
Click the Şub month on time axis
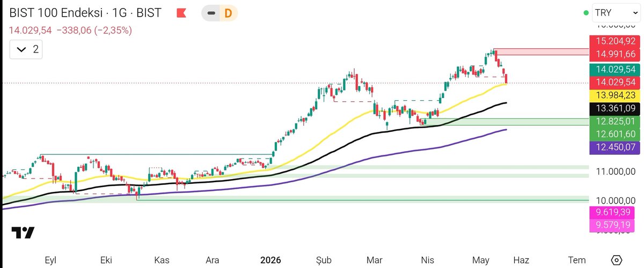coord(324,260)
